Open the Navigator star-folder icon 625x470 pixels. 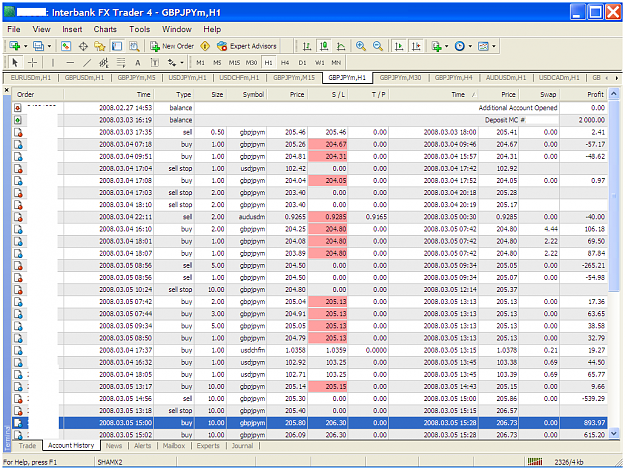100,46
